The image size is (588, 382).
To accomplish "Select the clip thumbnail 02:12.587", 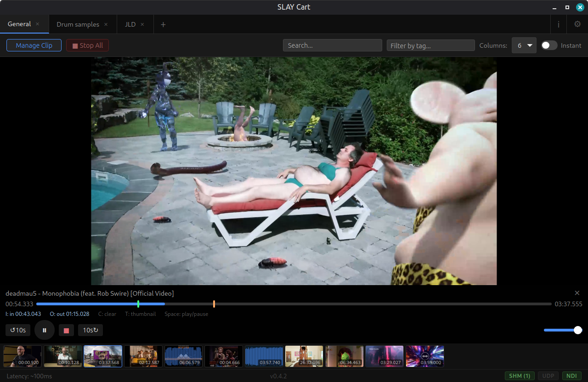I will (143, 356).
